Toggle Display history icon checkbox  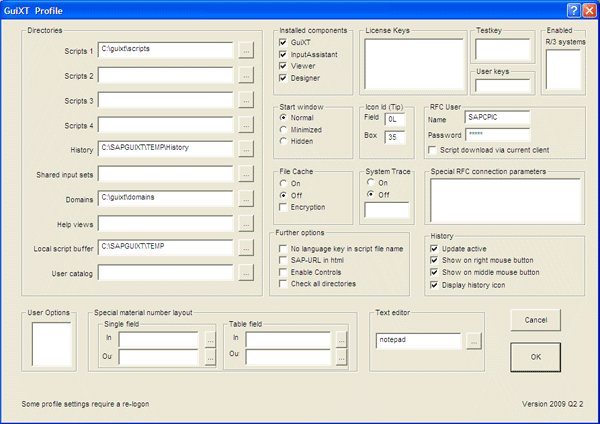tap(434, 284)
